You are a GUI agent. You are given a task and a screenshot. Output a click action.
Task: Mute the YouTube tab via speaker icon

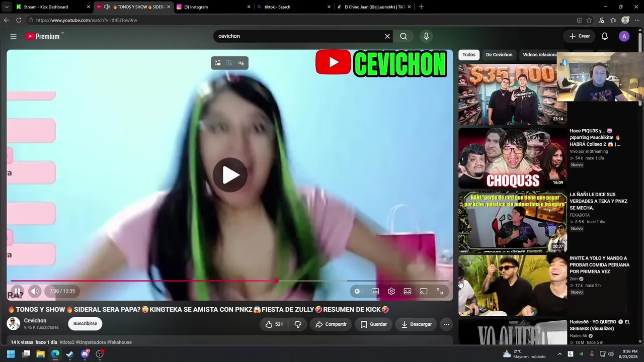point(107,7)
